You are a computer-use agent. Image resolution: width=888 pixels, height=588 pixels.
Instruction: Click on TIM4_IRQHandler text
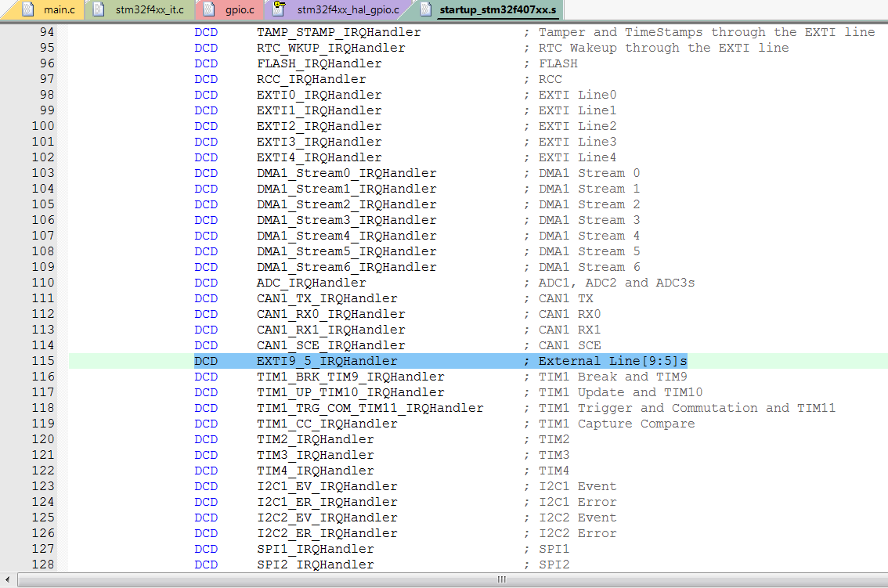click(315, 471)
